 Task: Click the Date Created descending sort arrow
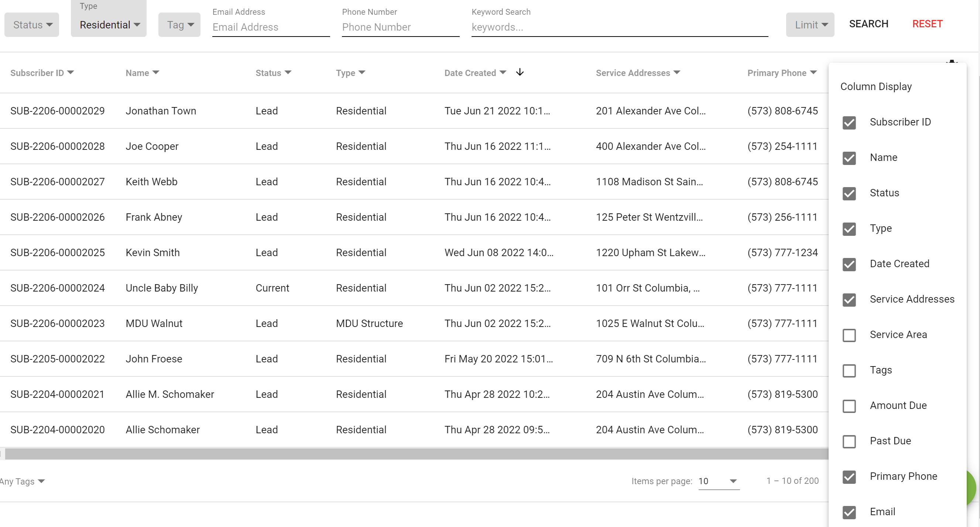click(520, 72)
